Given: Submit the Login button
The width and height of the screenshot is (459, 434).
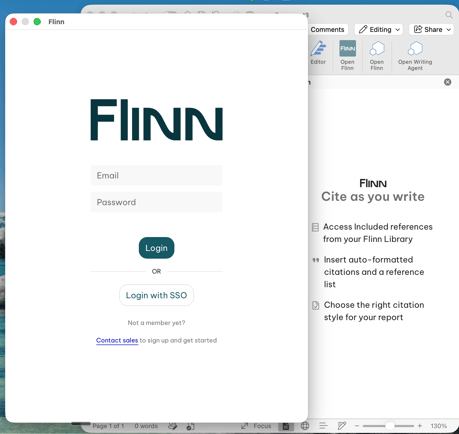Looking at the screenshot, I should pos(156,248).
